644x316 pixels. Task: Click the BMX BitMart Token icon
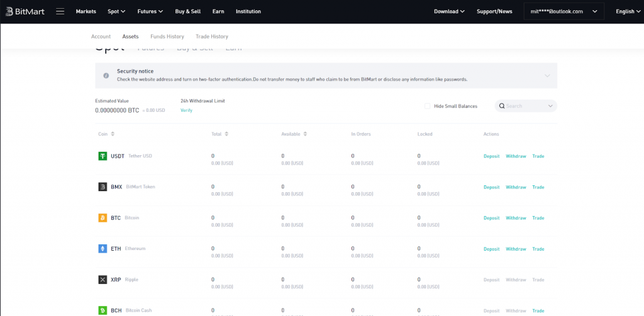click(x=103, y=187)
